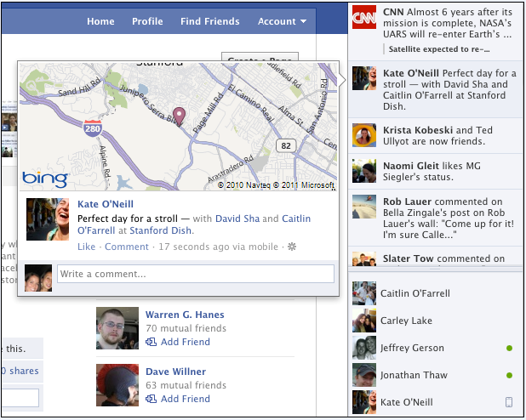
Task: Open the Home menu item
Action: coord(100,21)
